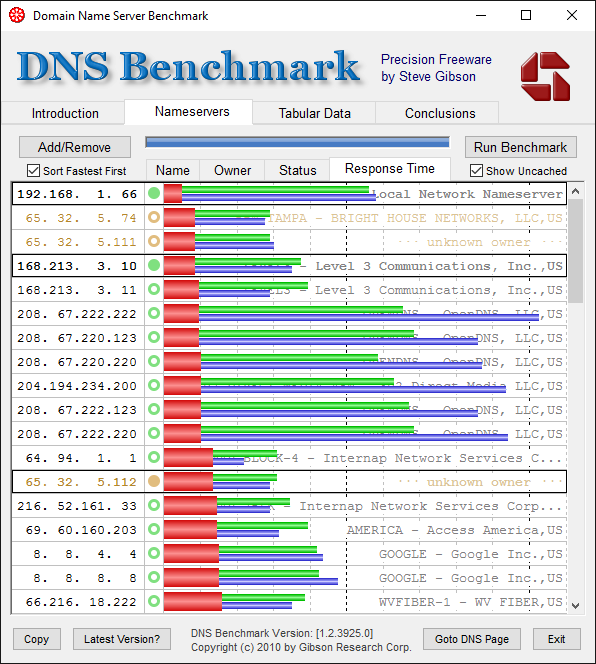596x664 pixels.
Task: Click the Copy button
Action: click(x=36, y=639)
